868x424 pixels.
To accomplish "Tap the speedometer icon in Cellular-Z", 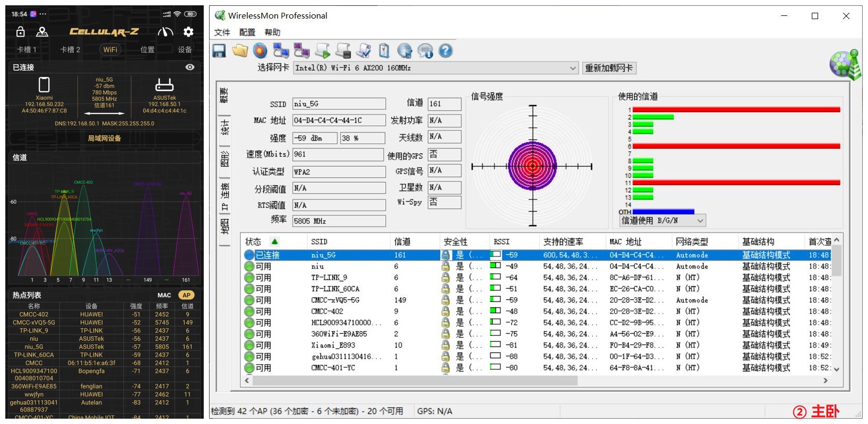I will point(165,32).
